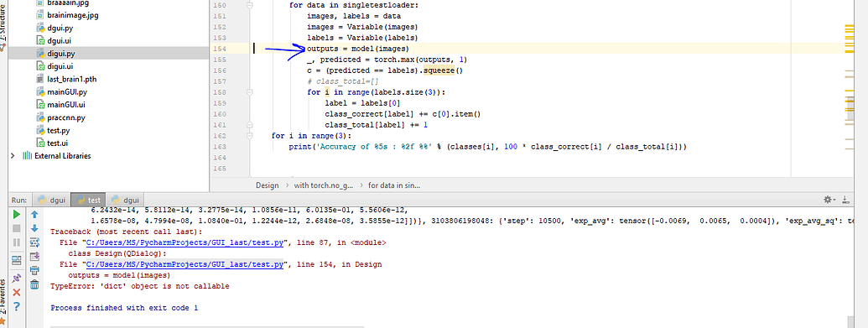
Task: Click the commented '# class_total=[]' line
Action: 343,81
